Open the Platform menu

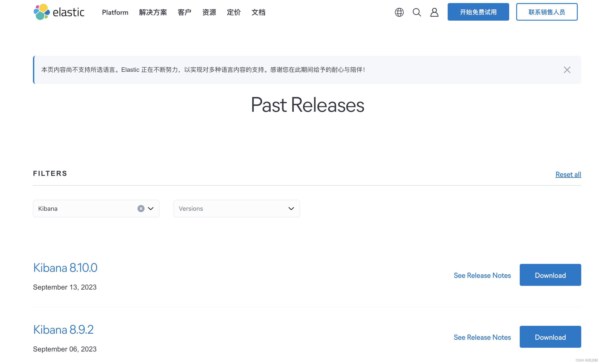tap(115, 12)
